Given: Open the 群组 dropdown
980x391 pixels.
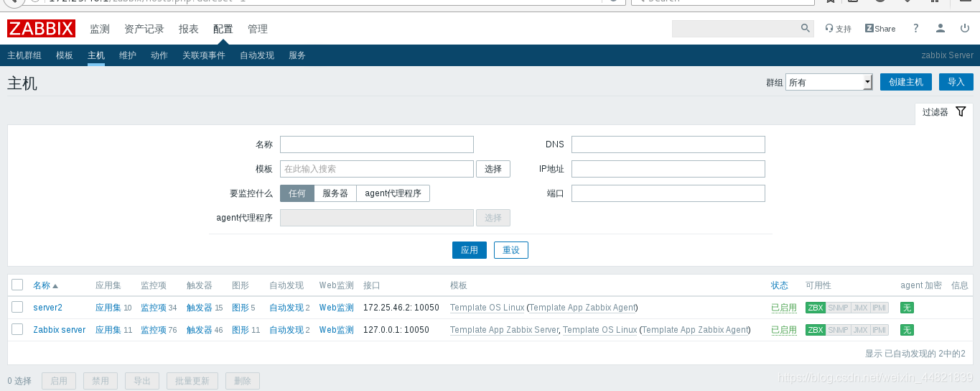Looking at the screenshot, I should click(829, 82).
